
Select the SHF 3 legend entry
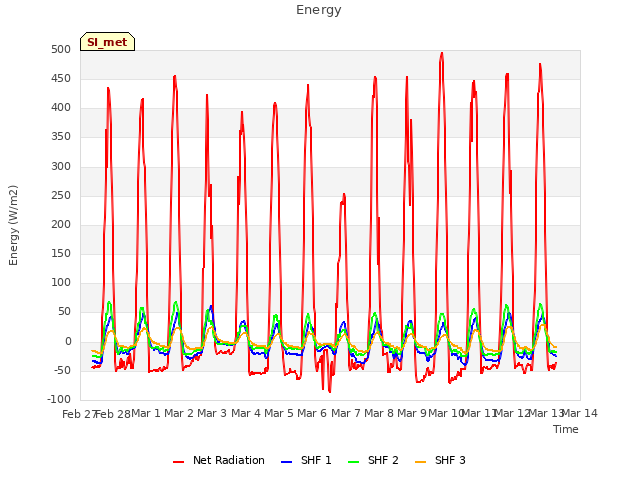[x=440, y=460]
